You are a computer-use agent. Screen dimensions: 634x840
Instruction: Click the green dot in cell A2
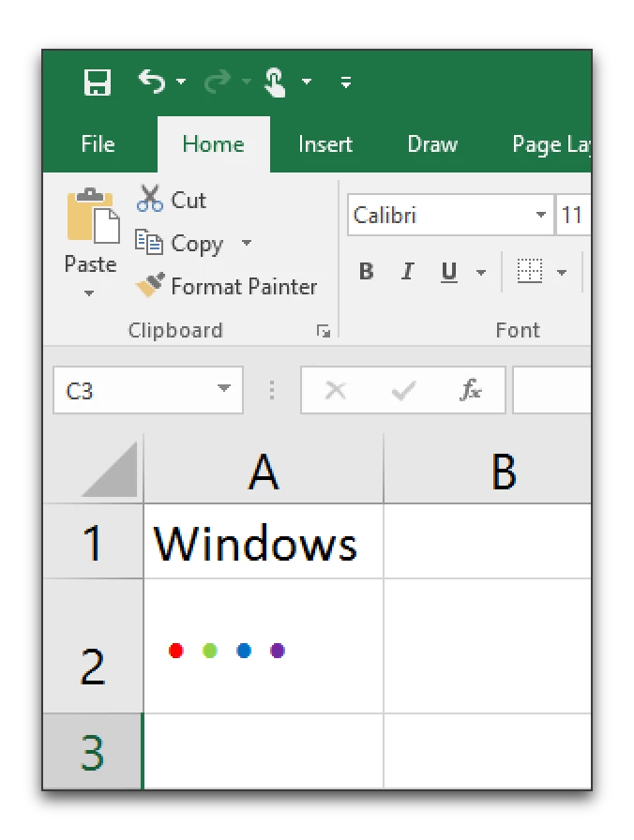click(210, 651)
